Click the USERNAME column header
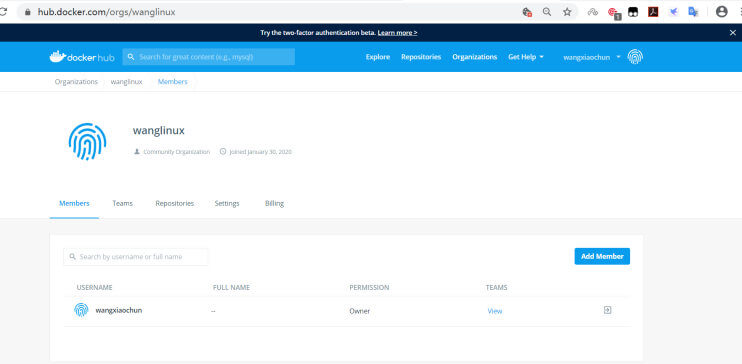Viewport: 742px width, 364px height. point(94,287)
